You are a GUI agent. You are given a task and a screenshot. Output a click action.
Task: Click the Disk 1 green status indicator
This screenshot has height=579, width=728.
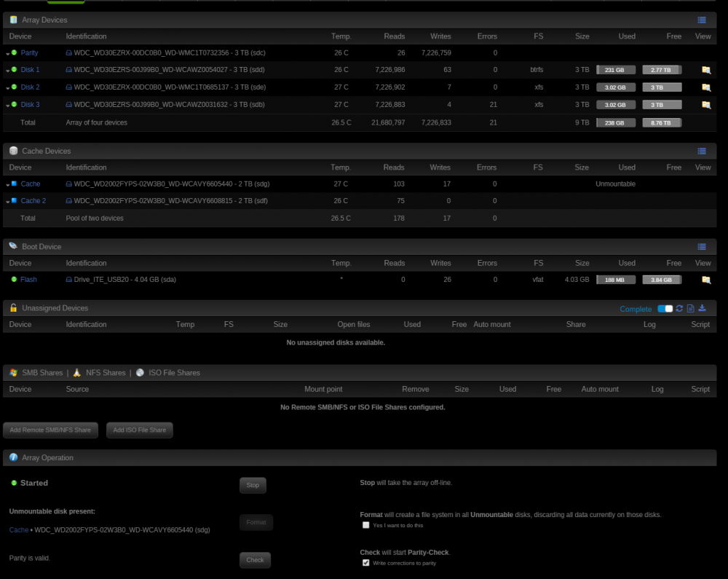tap(14, 69)
